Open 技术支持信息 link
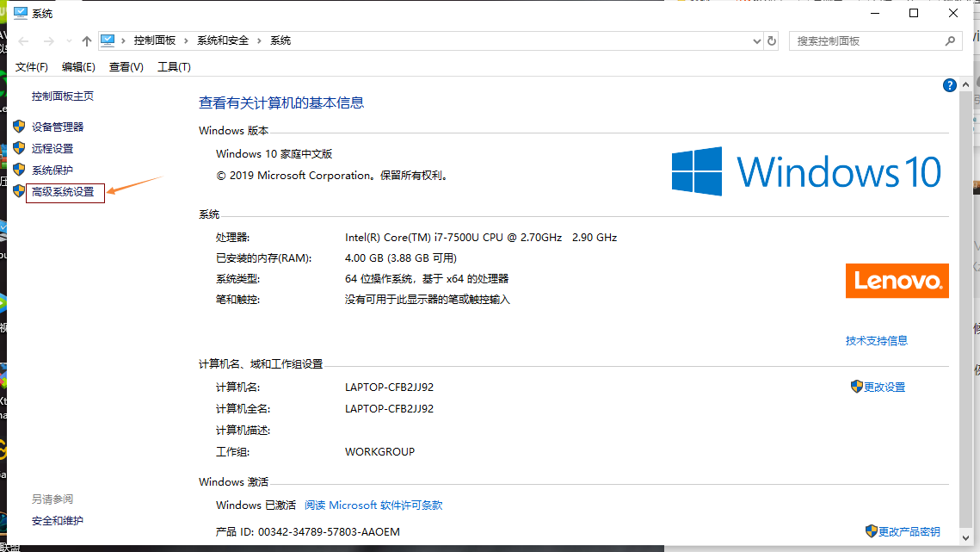 (x=876, y=341)
